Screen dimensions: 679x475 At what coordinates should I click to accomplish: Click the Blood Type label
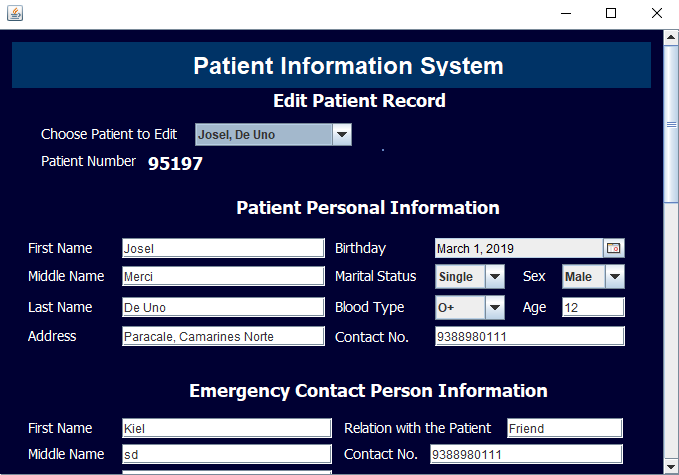(x=369, y=307)
